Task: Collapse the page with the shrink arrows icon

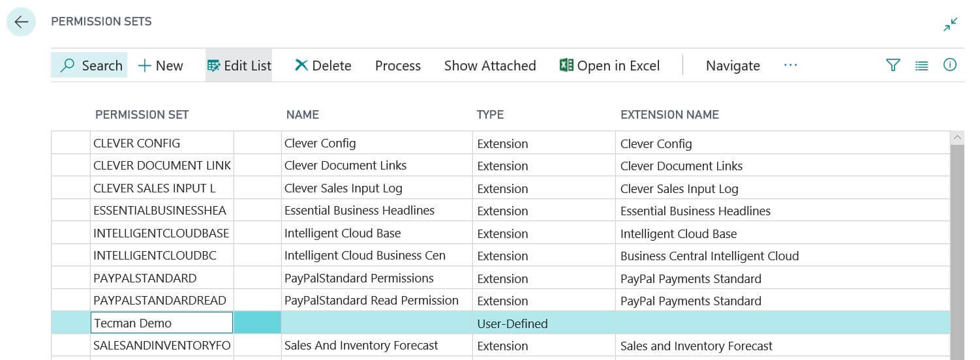Action: 950,25
